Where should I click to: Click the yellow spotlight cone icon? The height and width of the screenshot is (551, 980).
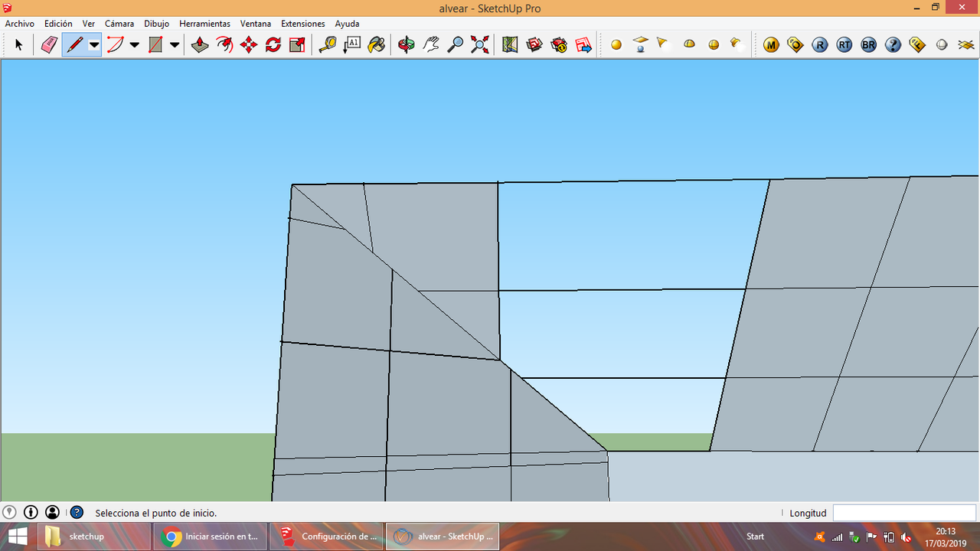(x=663, y=44)
